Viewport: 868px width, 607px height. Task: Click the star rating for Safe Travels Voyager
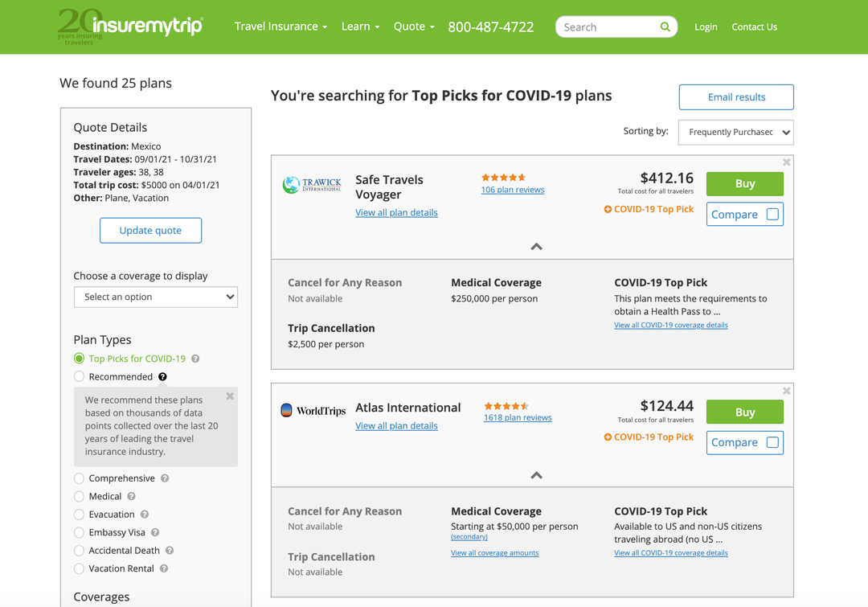[x=503, y=177]
